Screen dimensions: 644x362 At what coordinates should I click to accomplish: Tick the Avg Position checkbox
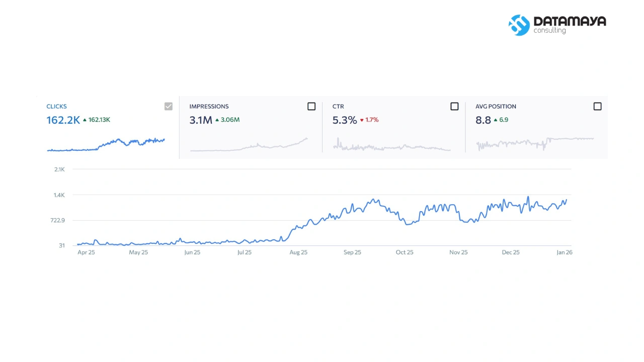tap(597, 106)
